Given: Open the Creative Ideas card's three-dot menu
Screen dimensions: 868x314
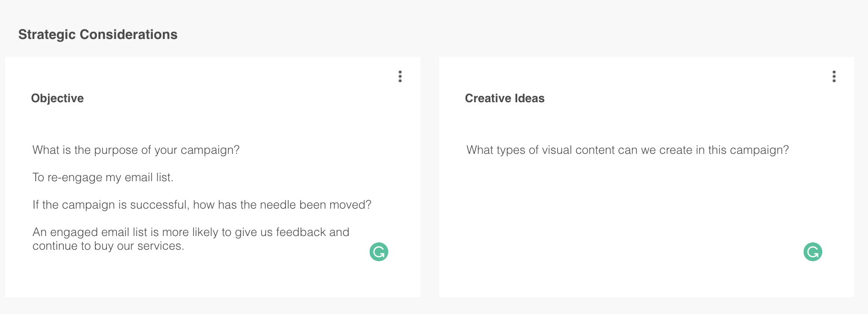Looking at the screenshot, I should coord(834,76).
